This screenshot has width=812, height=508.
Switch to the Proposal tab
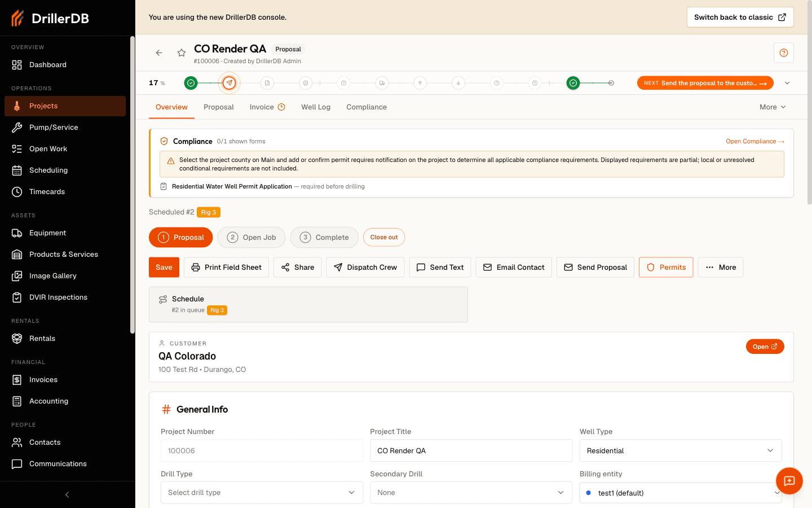pos(219,107)
